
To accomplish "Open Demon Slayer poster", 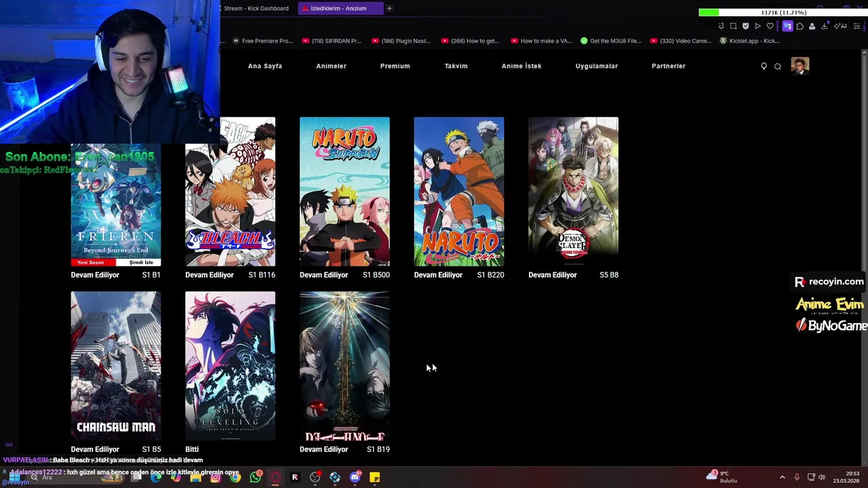I will (573, 192).
